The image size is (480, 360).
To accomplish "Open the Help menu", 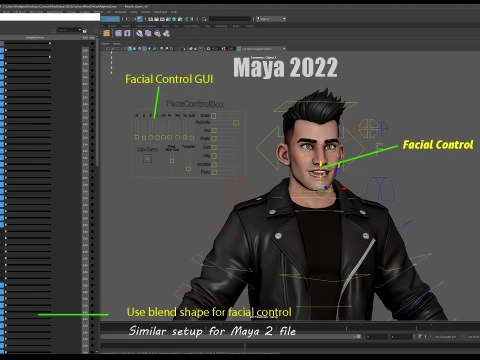I will [174, 12].
